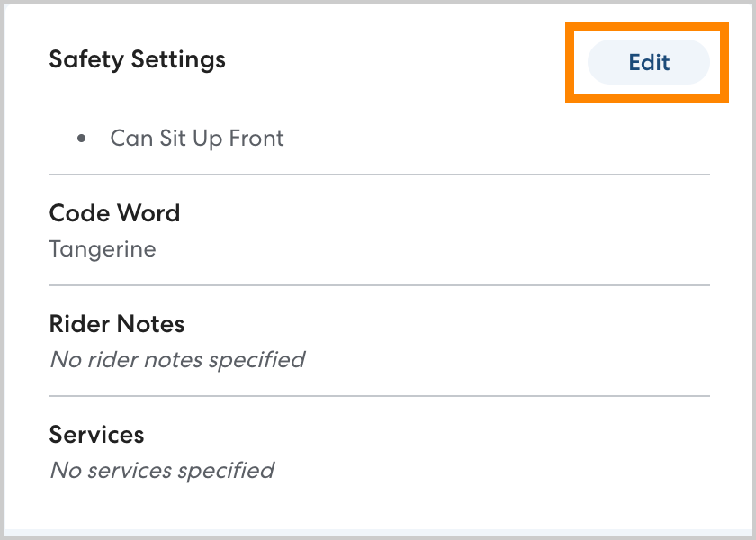Viewport: 756px width, 540px height.
Task: Click the No services specified text
Action: click(162, 470)
